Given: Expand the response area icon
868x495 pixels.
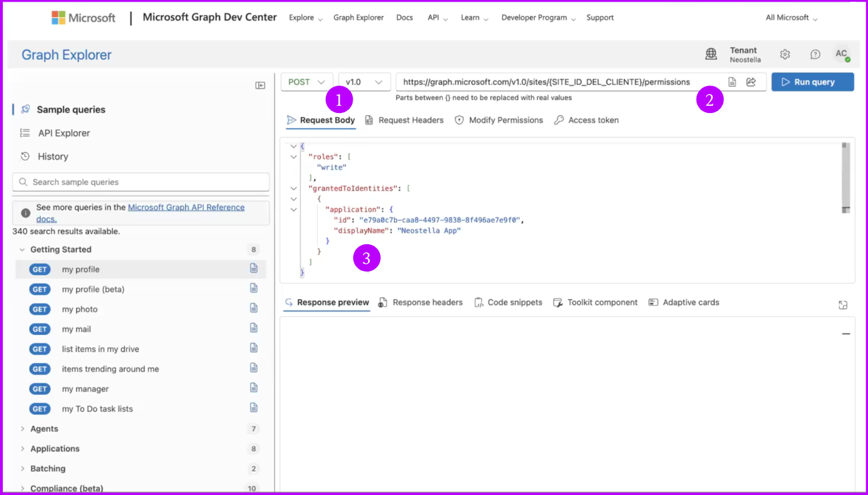Looking at the screenshot, I should pos(843,305).
